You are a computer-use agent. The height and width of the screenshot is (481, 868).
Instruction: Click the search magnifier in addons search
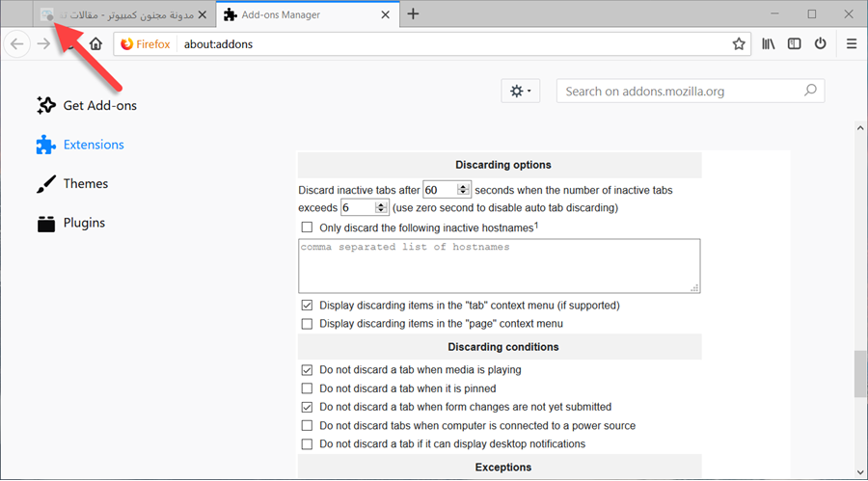tap(810, 91)
